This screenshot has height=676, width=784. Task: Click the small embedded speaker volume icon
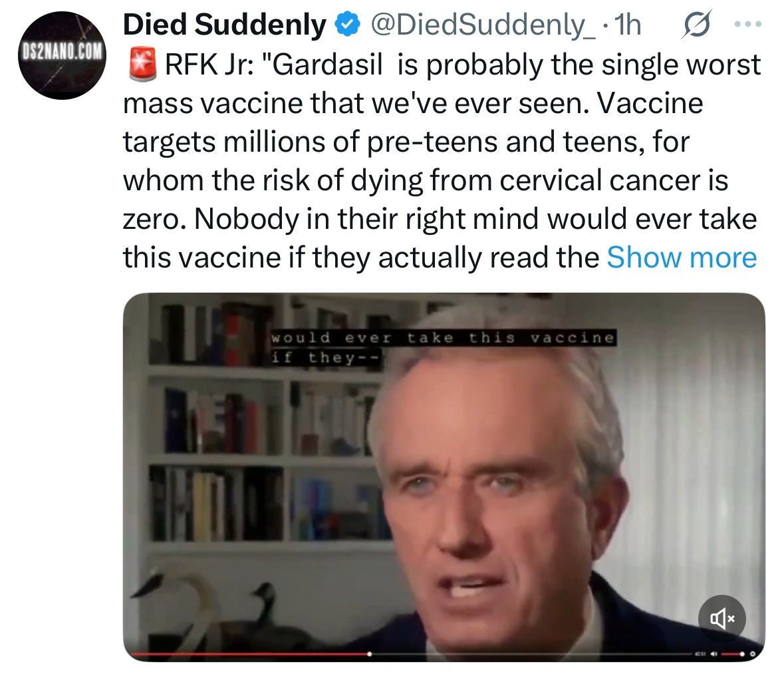tap(714, 653)
